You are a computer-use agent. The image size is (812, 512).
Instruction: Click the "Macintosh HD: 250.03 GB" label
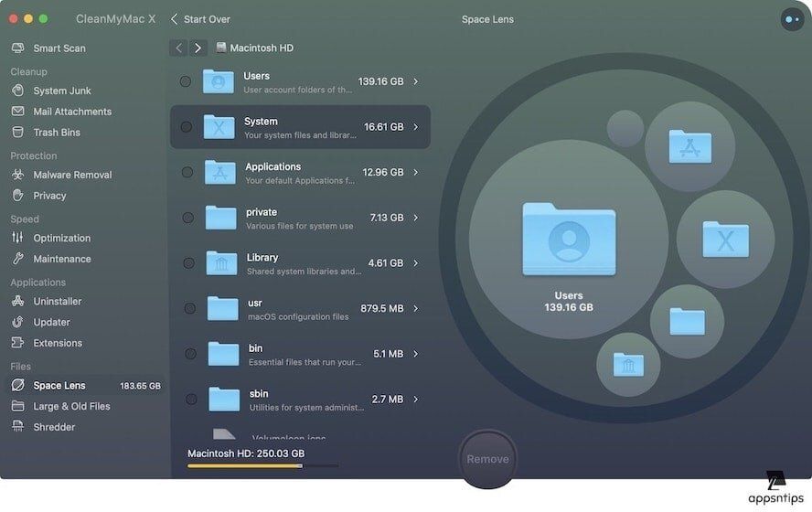(x=246, y=453)
